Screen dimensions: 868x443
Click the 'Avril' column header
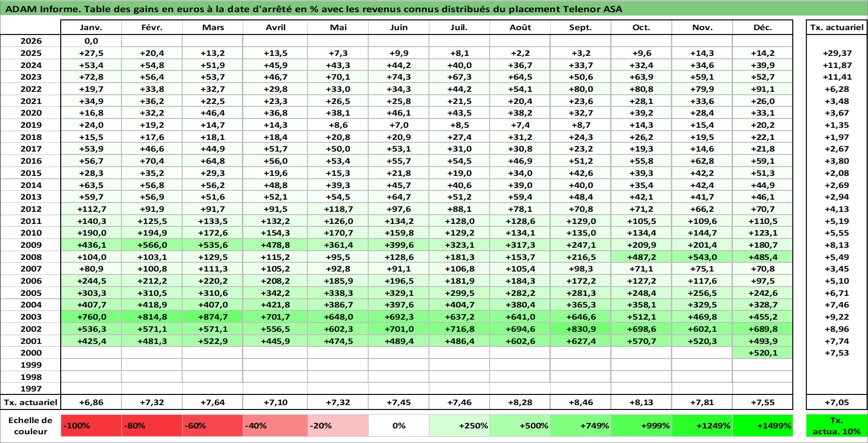[275, 28]
